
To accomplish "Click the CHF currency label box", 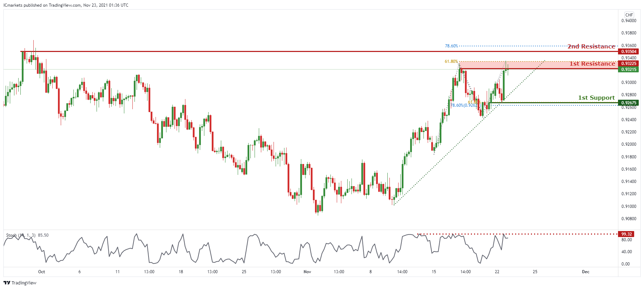I will [x=629, y=15].
